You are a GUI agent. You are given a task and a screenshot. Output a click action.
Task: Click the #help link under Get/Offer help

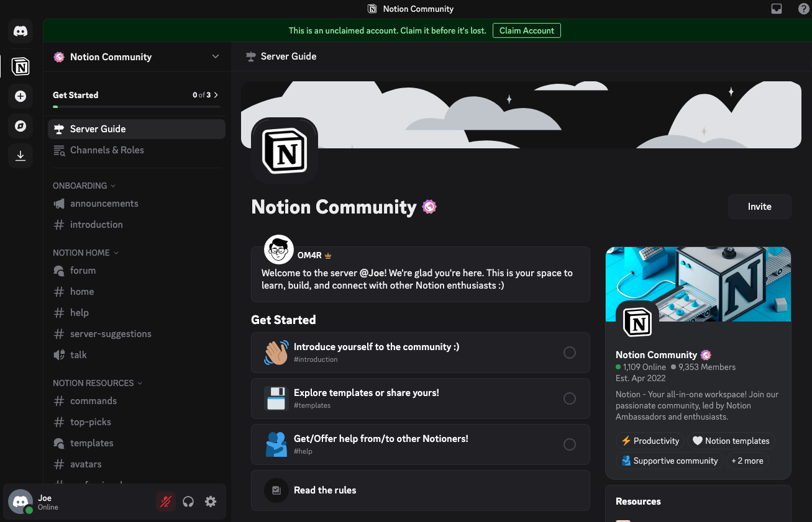(x=303, y=451)
